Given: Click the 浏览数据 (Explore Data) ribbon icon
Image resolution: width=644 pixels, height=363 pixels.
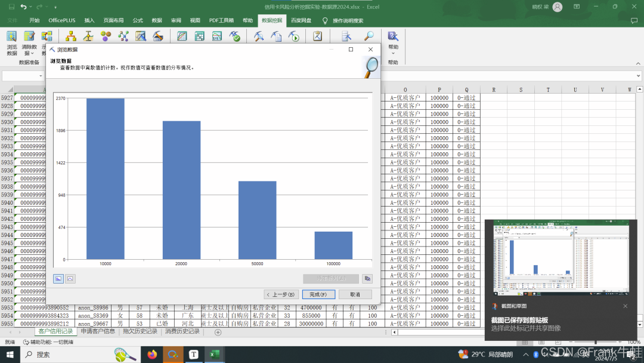Looking at the screenshot, I should 12,42.
